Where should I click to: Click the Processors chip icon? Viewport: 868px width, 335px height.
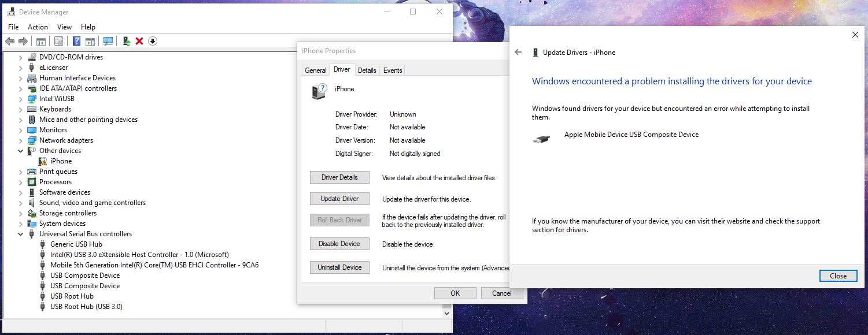32,182
